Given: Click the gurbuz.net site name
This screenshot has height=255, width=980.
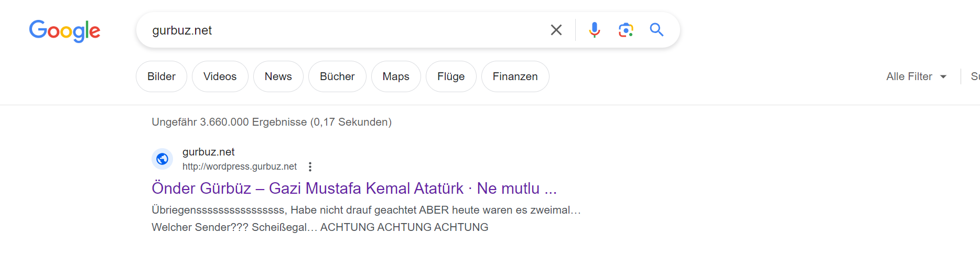Looking at the screenshot, I should pos(208,152).
